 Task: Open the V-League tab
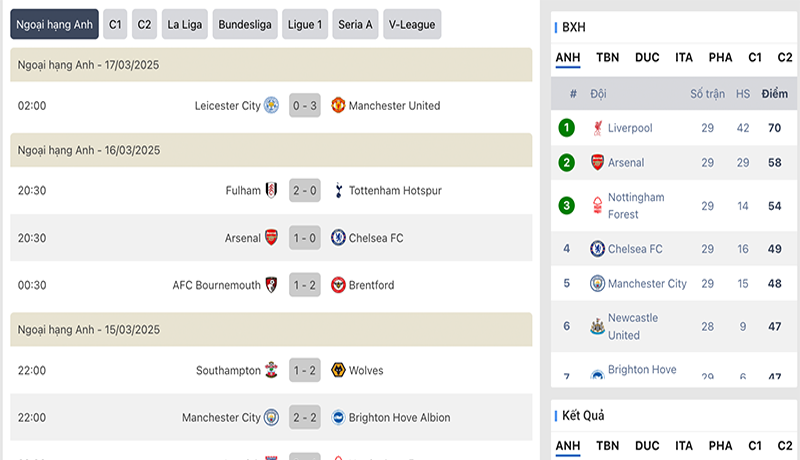click(x=412, y=24)
